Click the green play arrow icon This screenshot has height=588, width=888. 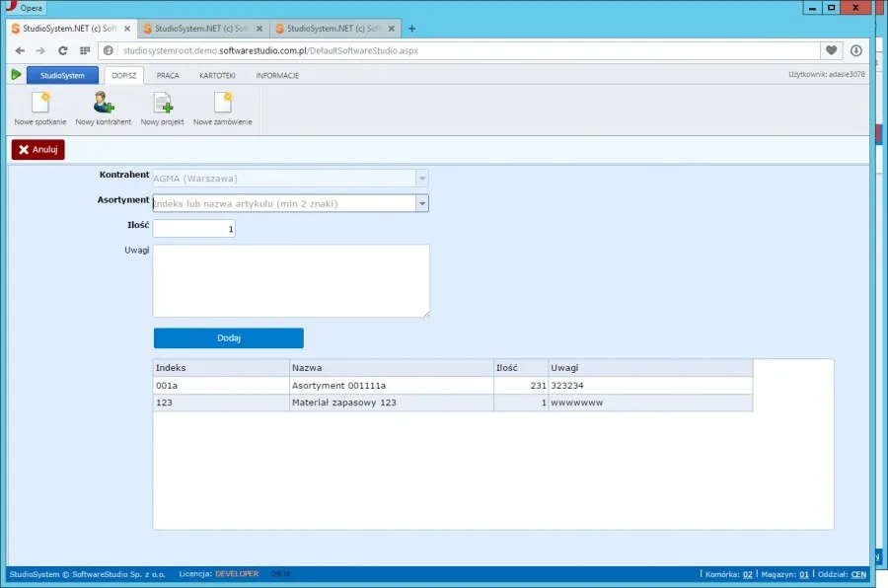pos(16,75)
